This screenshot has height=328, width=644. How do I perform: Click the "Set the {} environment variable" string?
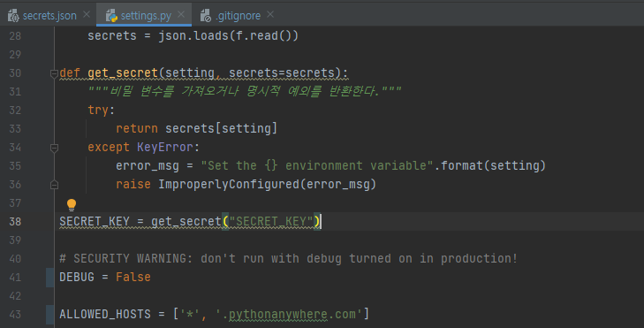(317, 165)
